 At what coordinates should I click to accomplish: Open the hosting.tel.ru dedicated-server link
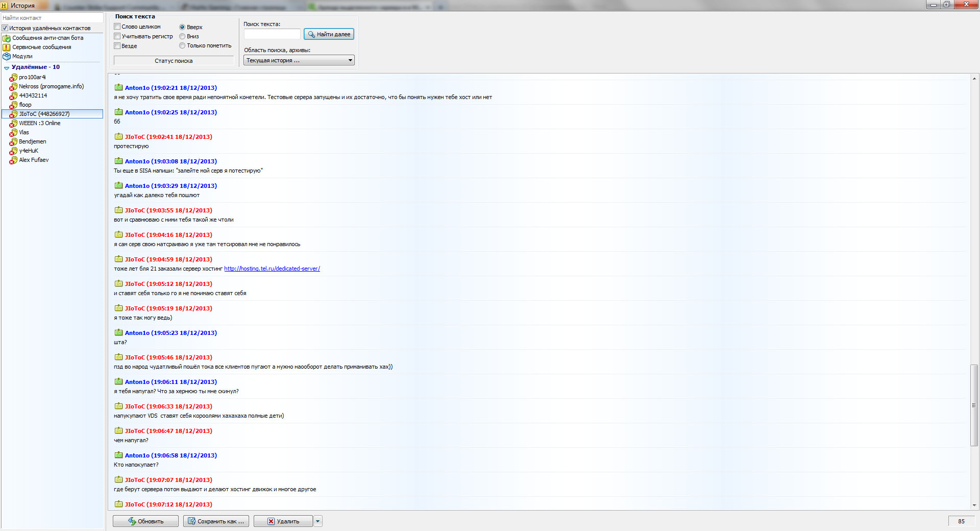click(272, 269)
